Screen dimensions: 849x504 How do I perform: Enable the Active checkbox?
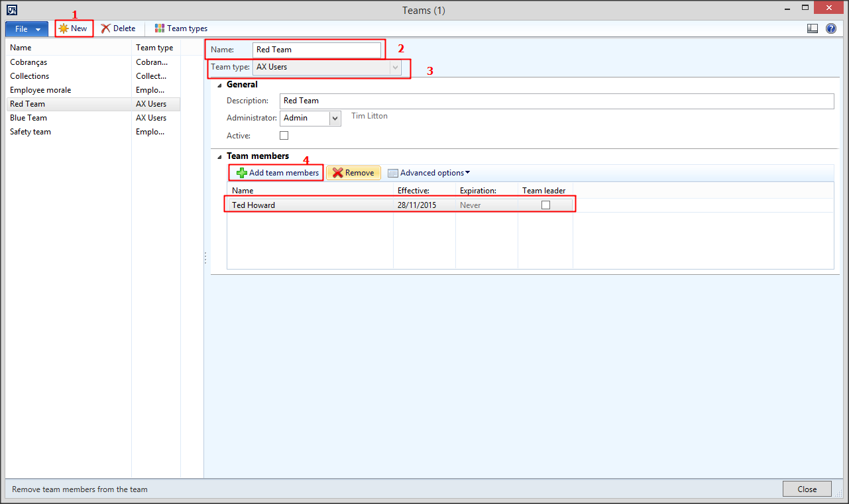pyautogui.click(x=284, y=135)
